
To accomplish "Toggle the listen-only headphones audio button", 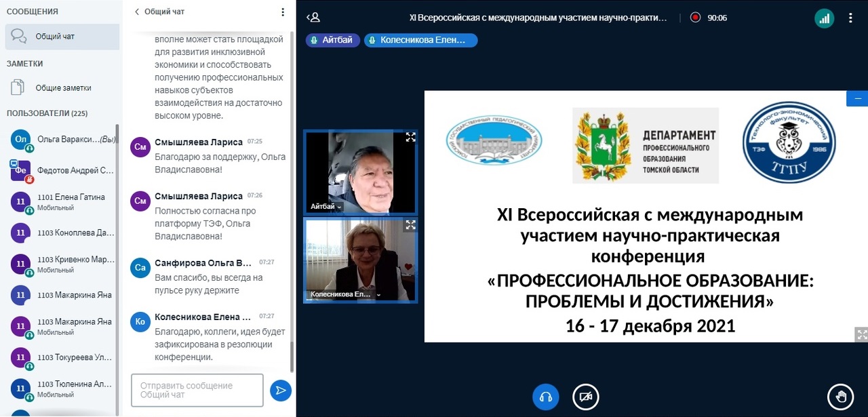I will (546, 397).
